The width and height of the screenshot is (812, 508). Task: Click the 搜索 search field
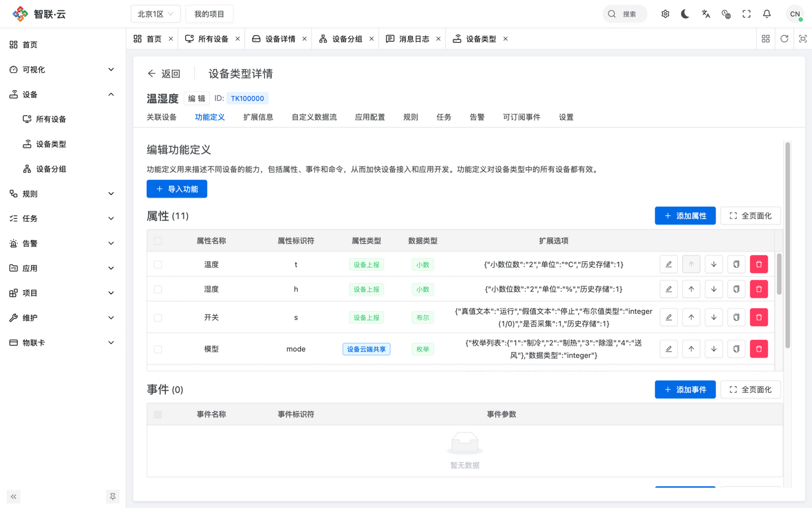pyautogui.click(x=625, y=14)
